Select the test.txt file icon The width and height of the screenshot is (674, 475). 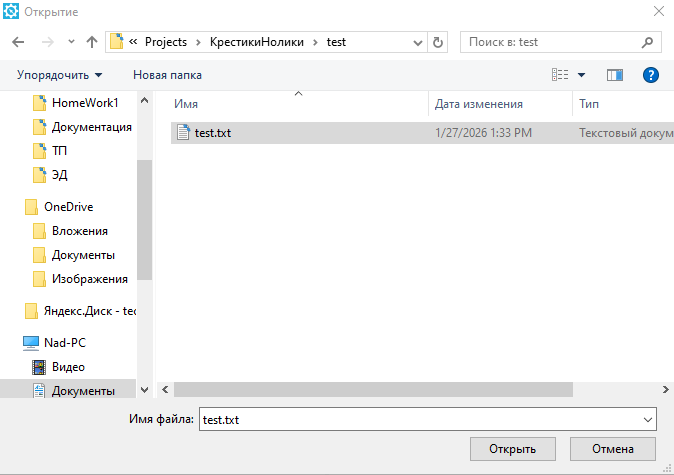click(182, 132)
